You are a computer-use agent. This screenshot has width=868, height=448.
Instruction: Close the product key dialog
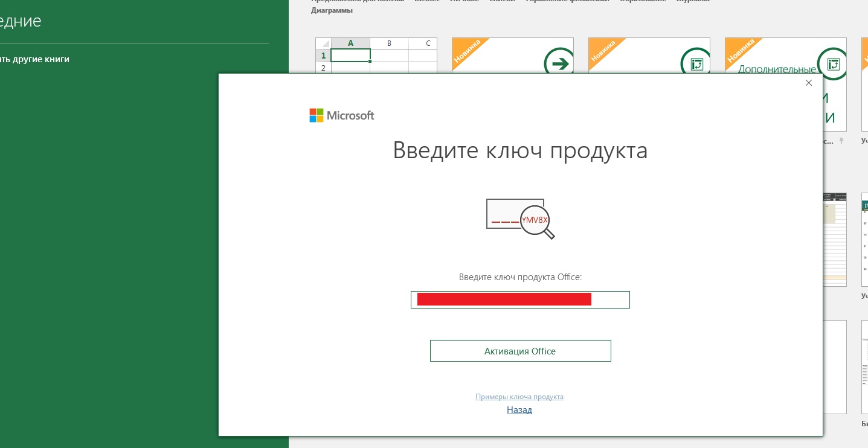[809, 83]
